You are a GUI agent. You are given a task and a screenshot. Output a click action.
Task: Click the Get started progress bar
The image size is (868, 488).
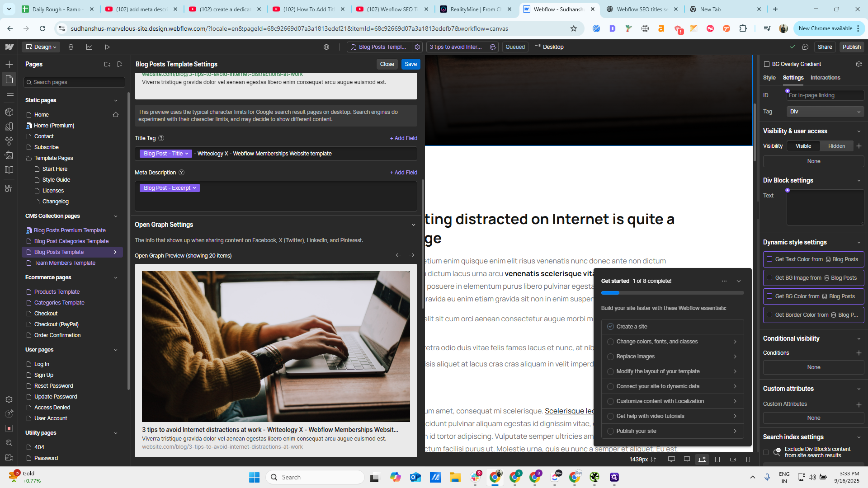pyautogui.click(x=672, y=293)
